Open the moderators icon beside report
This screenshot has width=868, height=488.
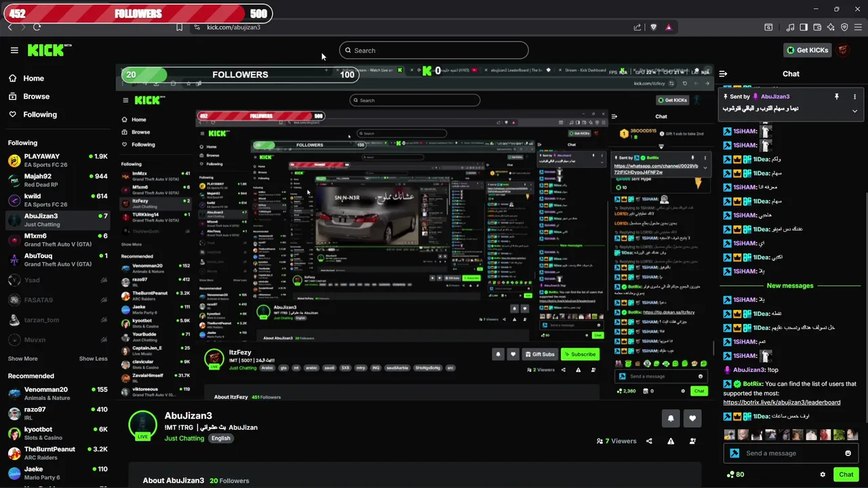click(x=692, y=441)
